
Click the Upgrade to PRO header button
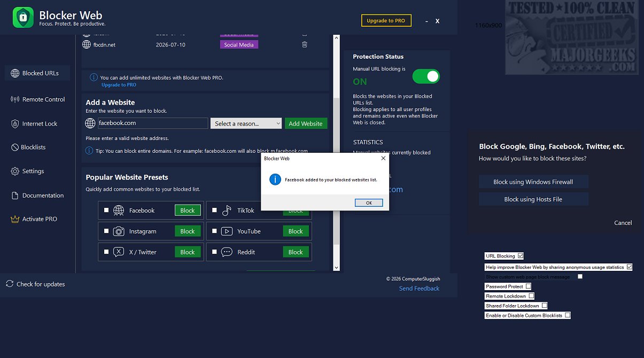click(x=386, y=20)
